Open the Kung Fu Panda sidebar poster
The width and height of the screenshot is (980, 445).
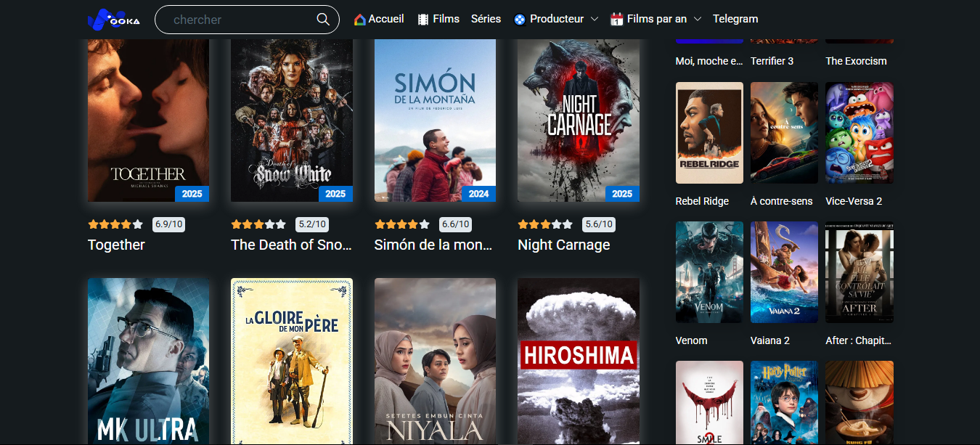[x=859, y=403]
